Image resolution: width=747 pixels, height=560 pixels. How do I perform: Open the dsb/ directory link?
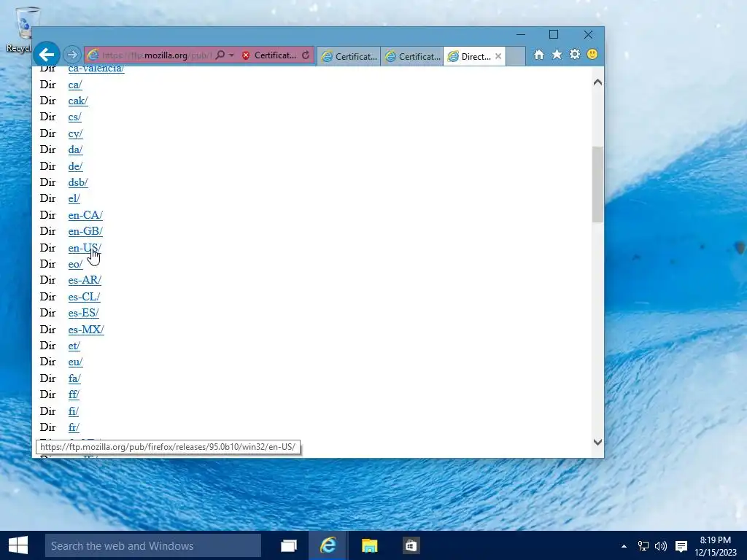(x=77, y=183)
